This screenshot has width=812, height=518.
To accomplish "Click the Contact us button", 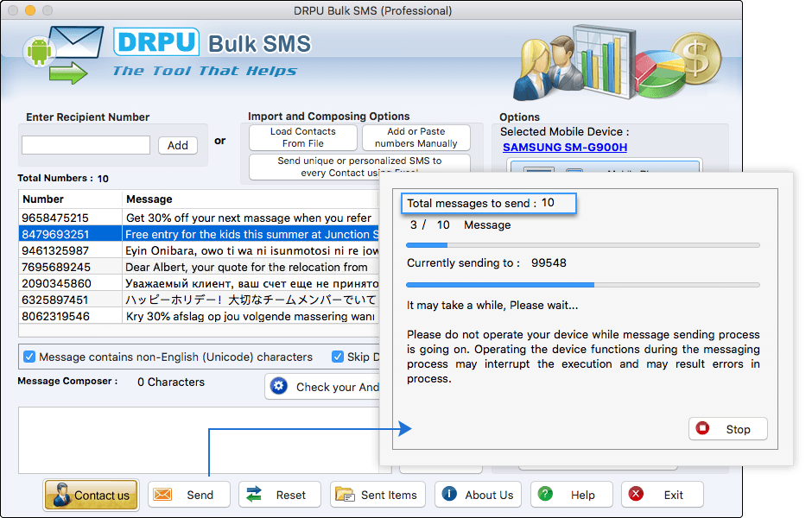I will pyautogui.click(x=92, y=495).
